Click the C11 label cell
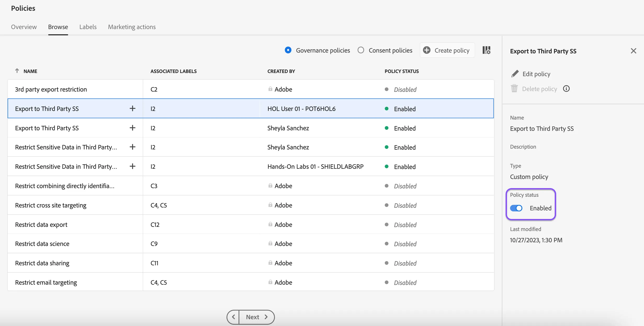 tap(154, 263)
